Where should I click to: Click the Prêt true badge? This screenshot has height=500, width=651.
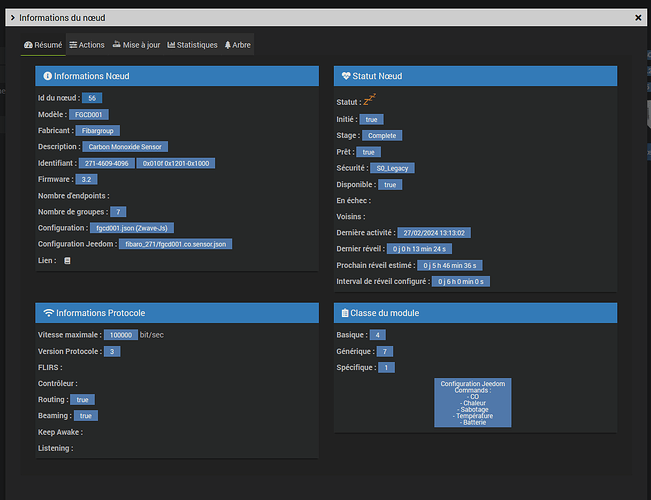click(x=369, y=152)
